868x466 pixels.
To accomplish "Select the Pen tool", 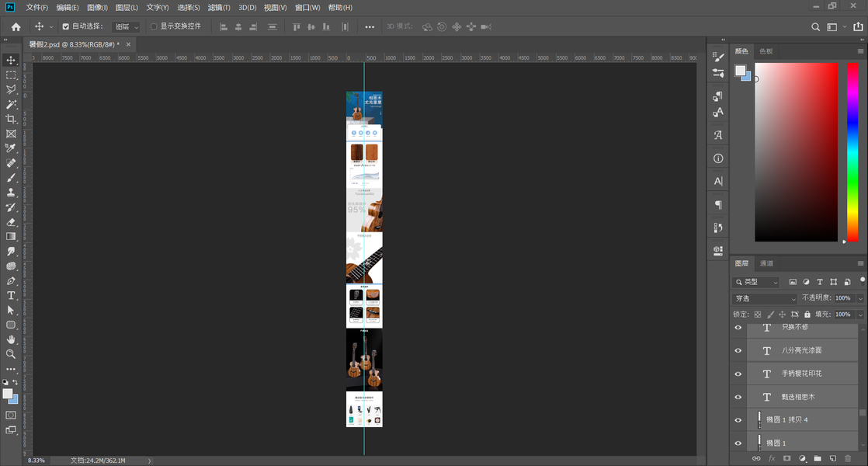I will [x=11, y=280].
